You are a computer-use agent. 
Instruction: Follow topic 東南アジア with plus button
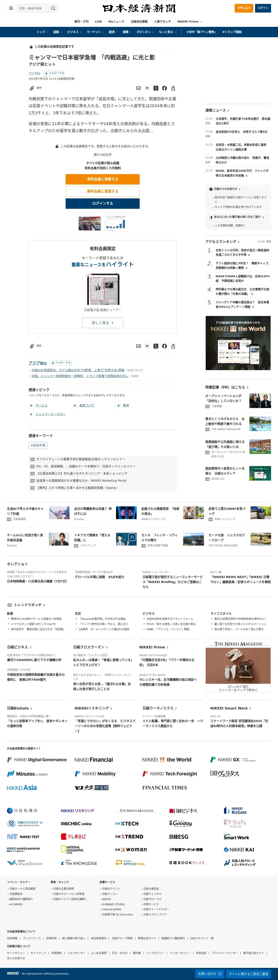[x=75, y=406]
